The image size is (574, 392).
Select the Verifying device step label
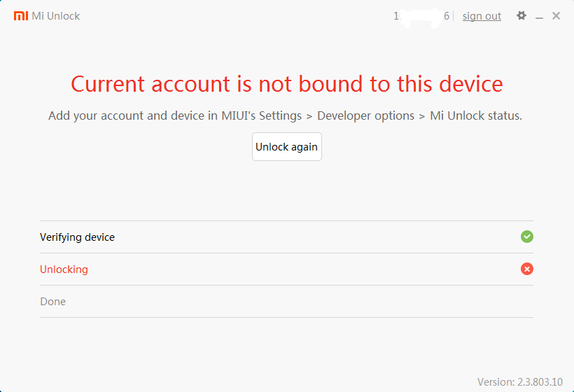[x=77, y=237]
